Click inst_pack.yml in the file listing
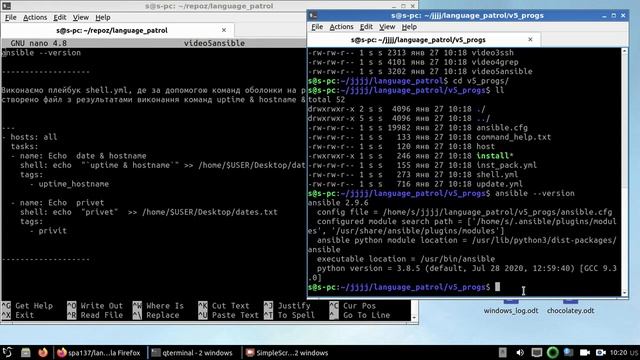 (x=507, y=165)
